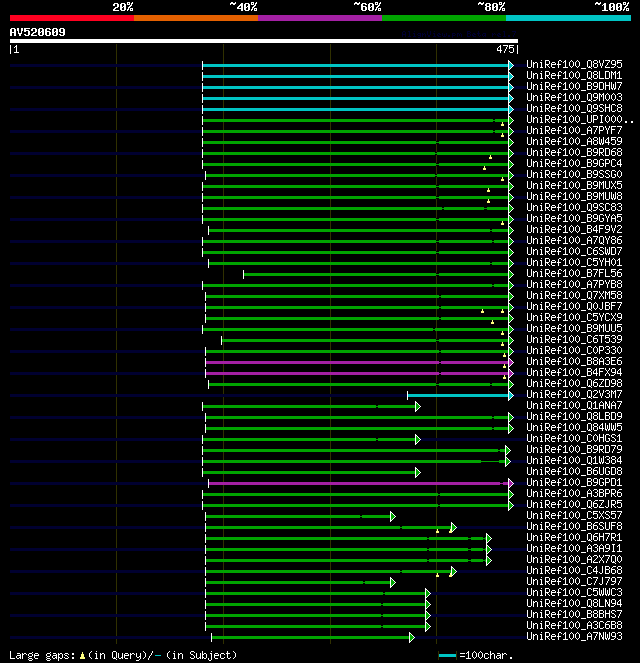This screenshot has height=663, width=640.
Task: Click the arrowhead ending the C5WWC3 alignment
Action: click(x=428, y=594)
